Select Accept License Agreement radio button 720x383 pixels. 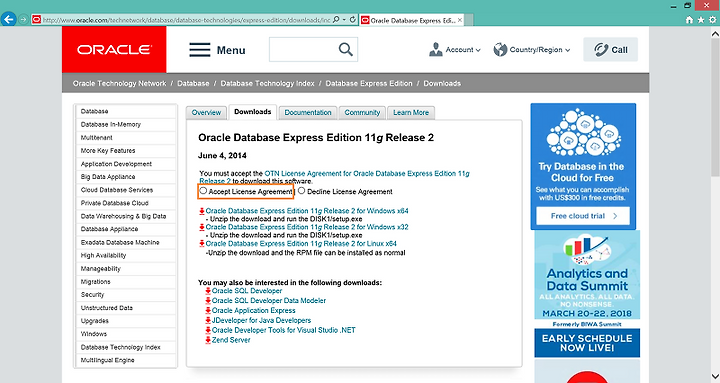coord(203,191)
